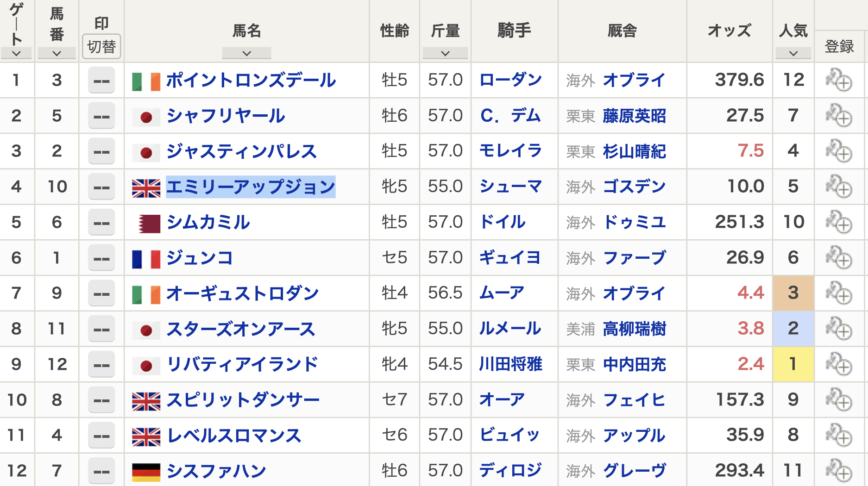The image size is (868, 486).
Task: Register エミリーアップジョン with add icon
Action: (838, 187)
